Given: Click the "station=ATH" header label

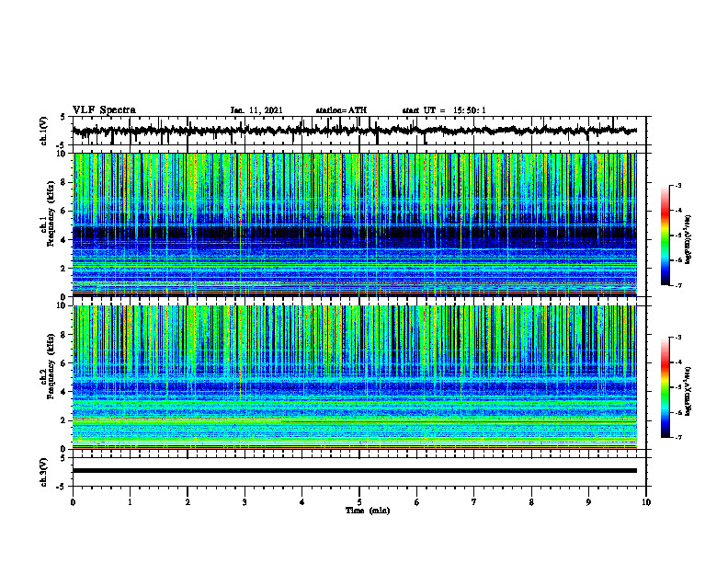Looking at the screenshot, I should pos(341,110).
